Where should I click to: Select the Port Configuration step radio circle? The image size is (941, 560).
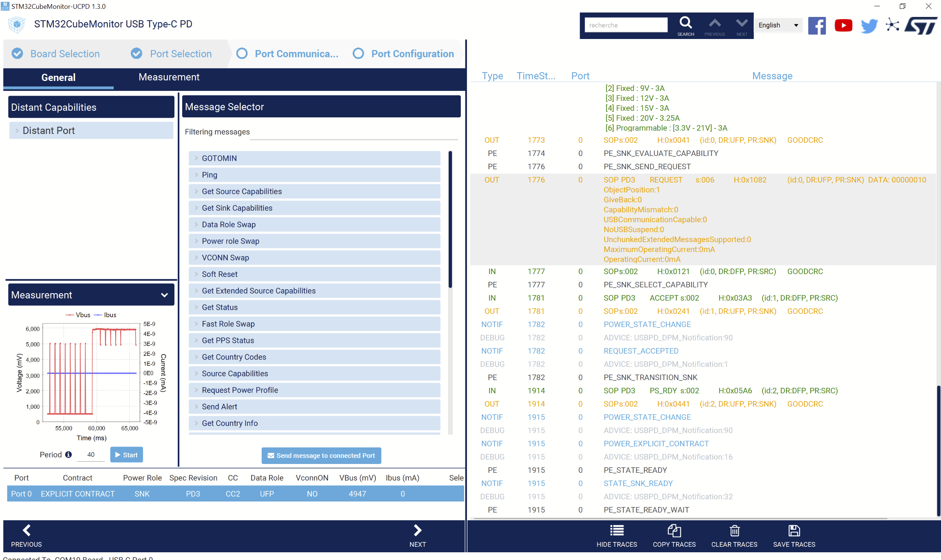(x=358, y=54)
